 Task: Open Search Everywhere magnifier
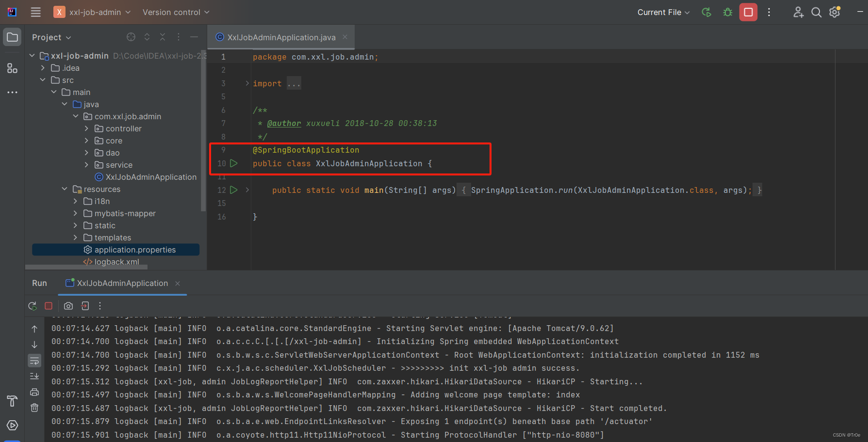(817, 12)
